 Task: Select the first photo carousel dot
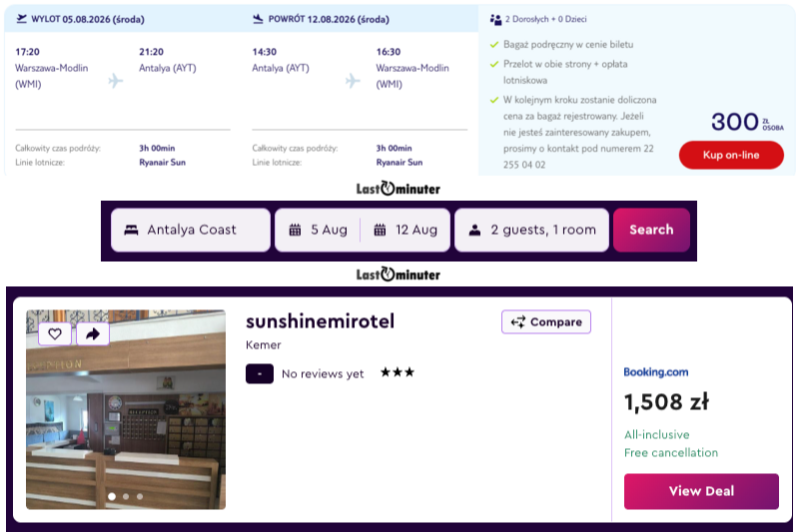pyautogui.click(x=112, y=496)
